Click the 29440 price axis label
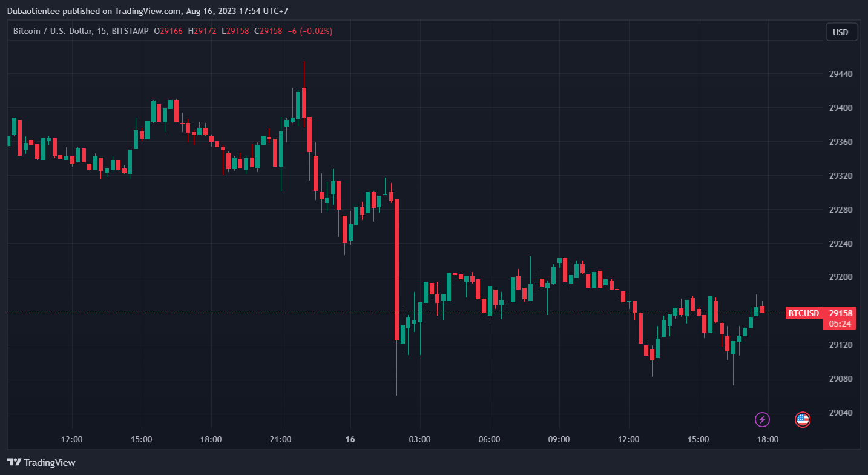The width and height of the screenshot is (868, 475). pyautogui.click(x=840, y=75)
